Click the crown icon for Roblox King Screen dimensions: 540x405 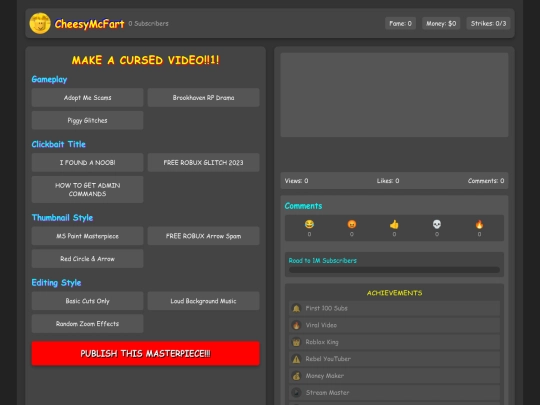point(296,342)
